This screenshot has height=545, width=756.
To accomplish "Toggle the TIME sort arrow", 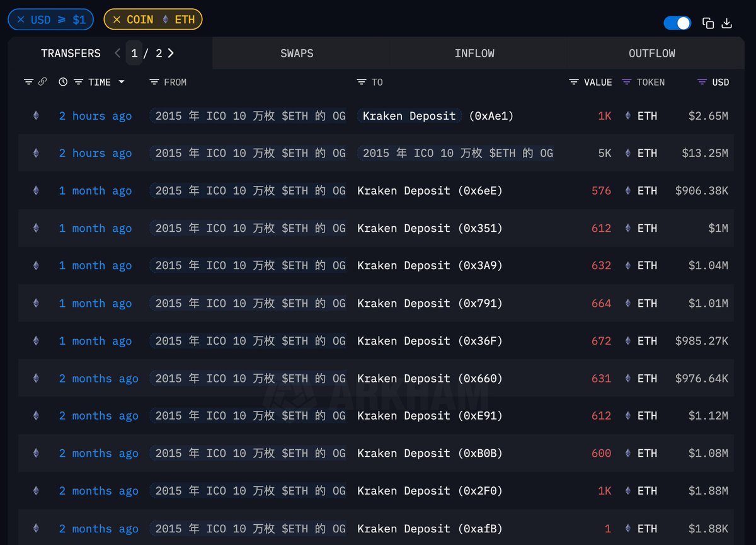I will pos(122,82).
